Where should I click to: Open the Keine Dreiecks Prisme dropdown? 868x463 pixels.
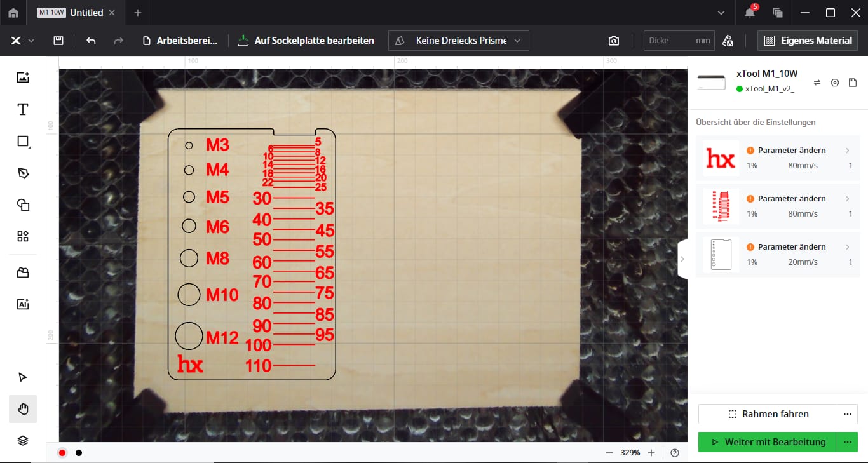coord(458,41)
